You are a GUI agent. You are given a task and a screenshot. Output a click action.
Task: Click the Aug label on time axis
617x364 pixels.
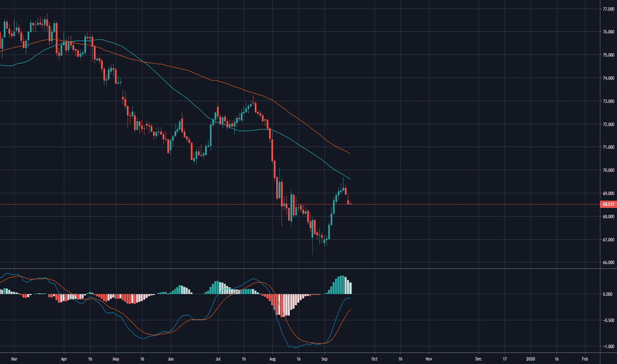(272, 359)
